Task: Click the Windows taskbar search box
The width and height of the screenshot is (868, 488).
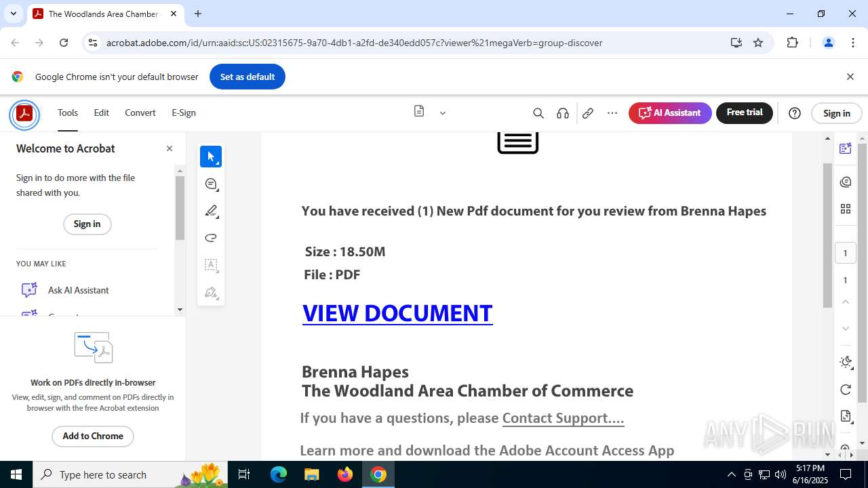Action: click(x=130, y=474)
